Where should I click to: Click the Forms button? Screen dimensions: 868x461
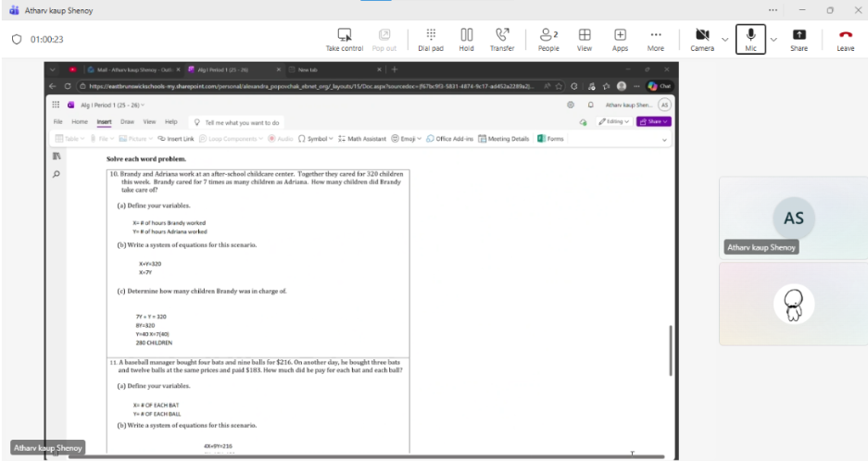[x=550, y=139]
